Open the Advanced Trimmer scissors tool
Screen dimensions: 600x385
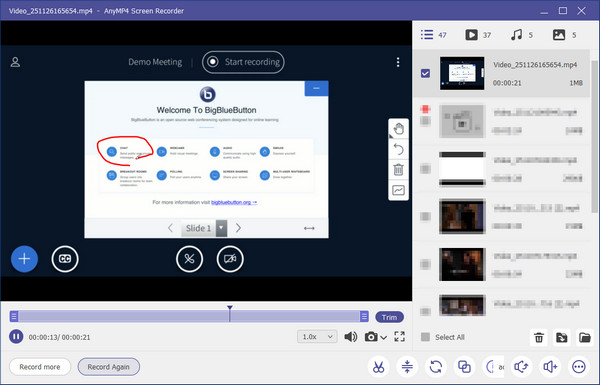point(378,367)
